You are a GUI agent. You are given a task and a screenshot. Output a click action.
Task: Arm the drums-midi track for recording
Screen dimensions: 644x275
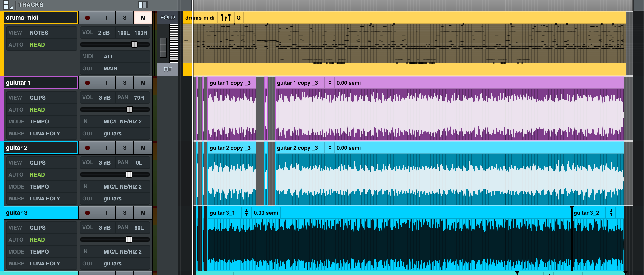point(87,18)
